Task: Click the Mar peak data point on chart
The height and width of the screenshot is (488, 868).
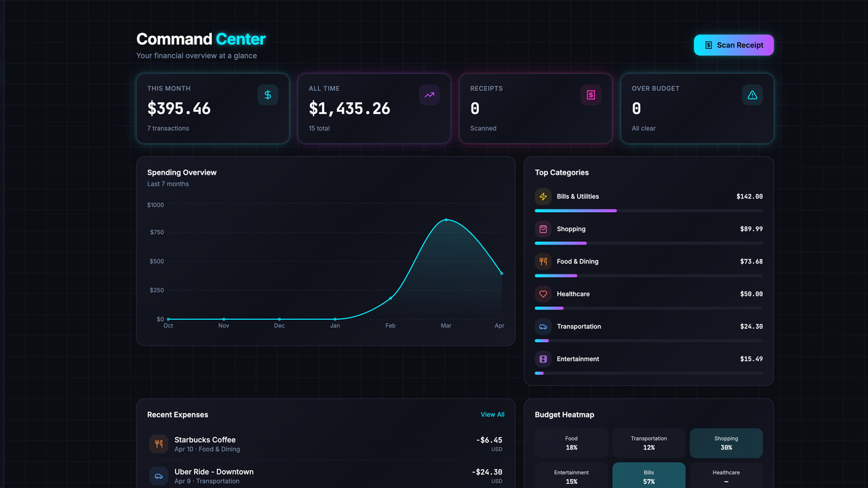Action: [x=446, y=220]
